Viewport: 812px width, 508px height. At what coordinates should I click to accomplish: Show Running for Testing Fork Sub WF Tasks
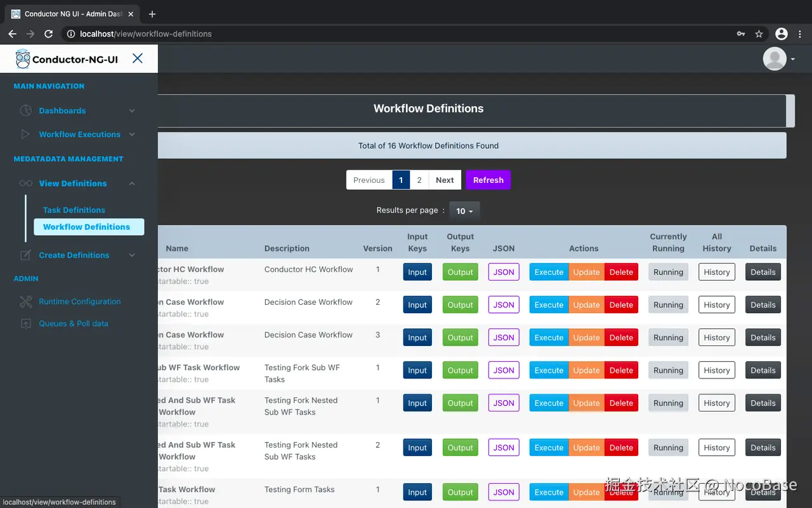tap(668, 371)
